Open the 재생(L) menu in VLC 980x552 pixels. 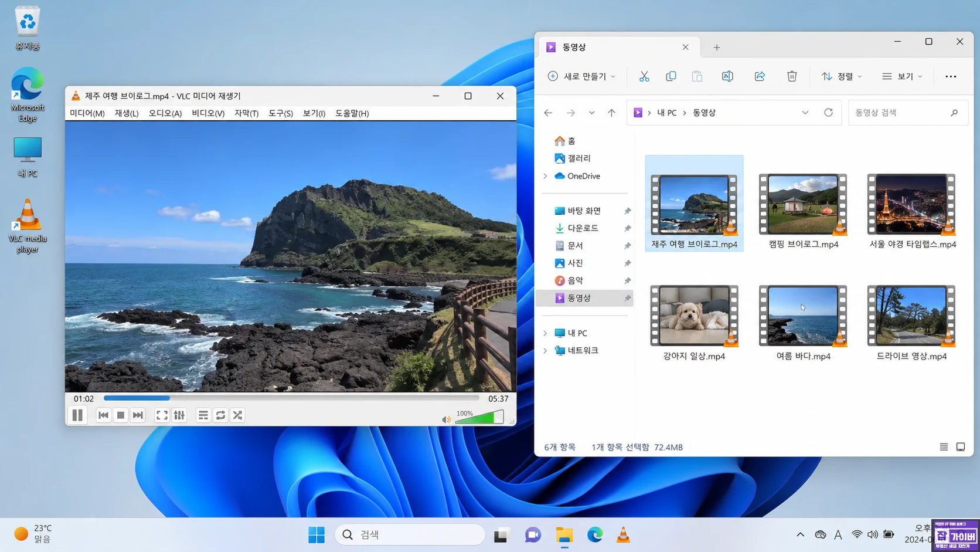click(127, 113)
